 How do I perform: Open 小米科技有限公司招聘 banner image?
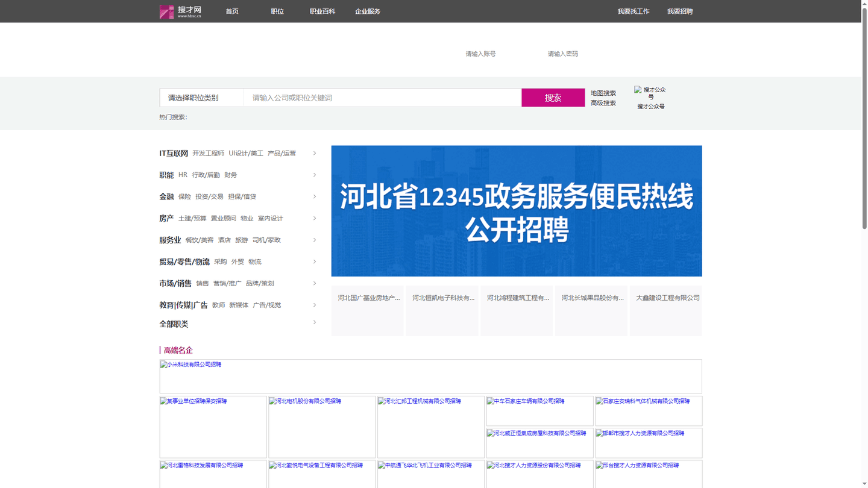tap(430, 377)
